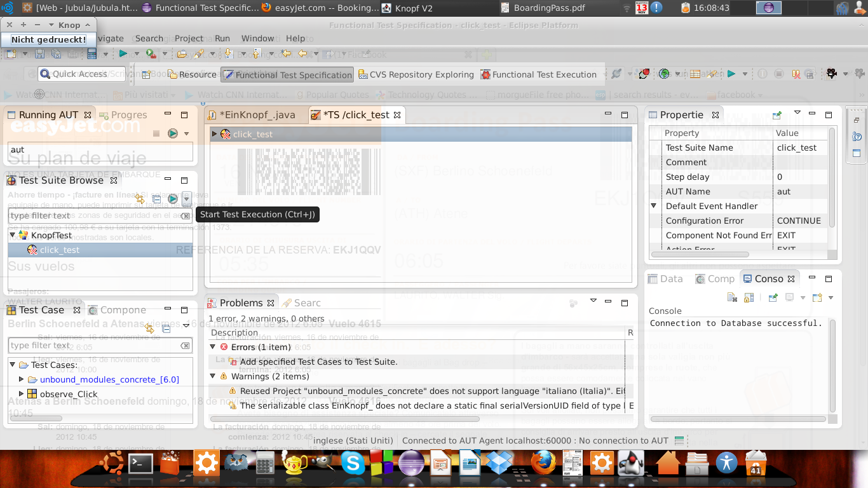
Task: Switch to Resource perspective
Action: (x=192, y=74)
